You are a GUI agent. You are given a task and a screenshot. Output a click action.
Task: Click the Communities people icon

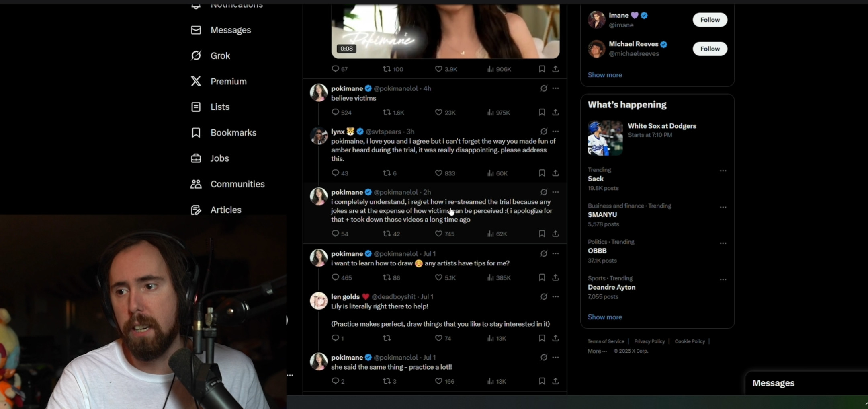(196, 184)
